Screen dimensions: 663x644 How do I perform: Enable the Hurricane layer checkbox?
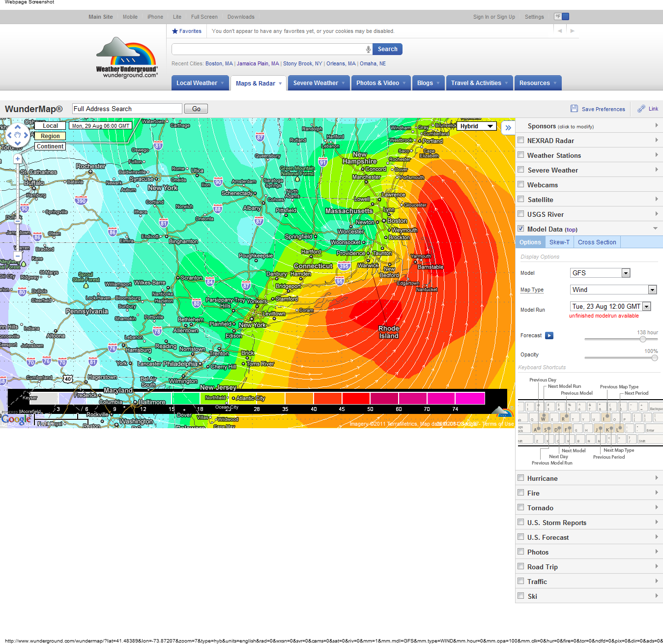(520, 478)
